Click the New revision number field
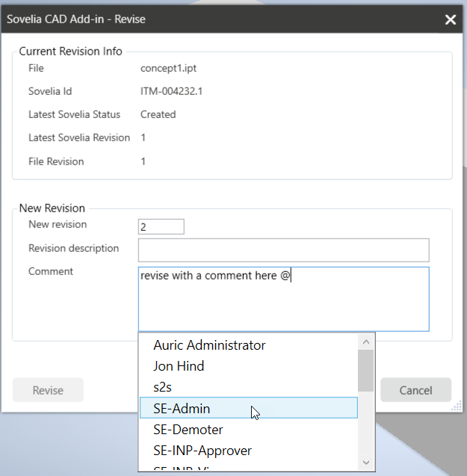This screenshot has width=467, height=476. click(161, 226)
